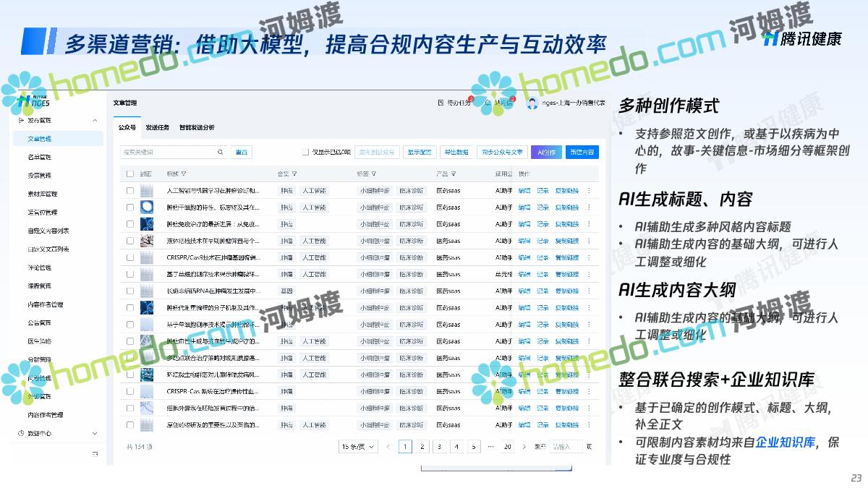Switch to the 发送任务 tab
Viewport: 868px width, 488px height.
(x=157, y=128)
